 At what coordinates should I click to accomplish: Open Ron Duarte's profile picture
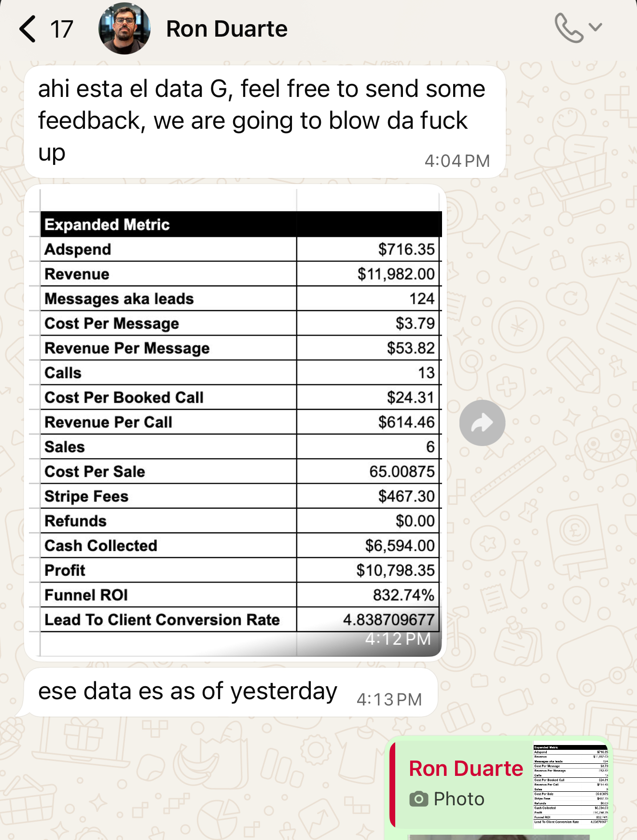(125, 28)
